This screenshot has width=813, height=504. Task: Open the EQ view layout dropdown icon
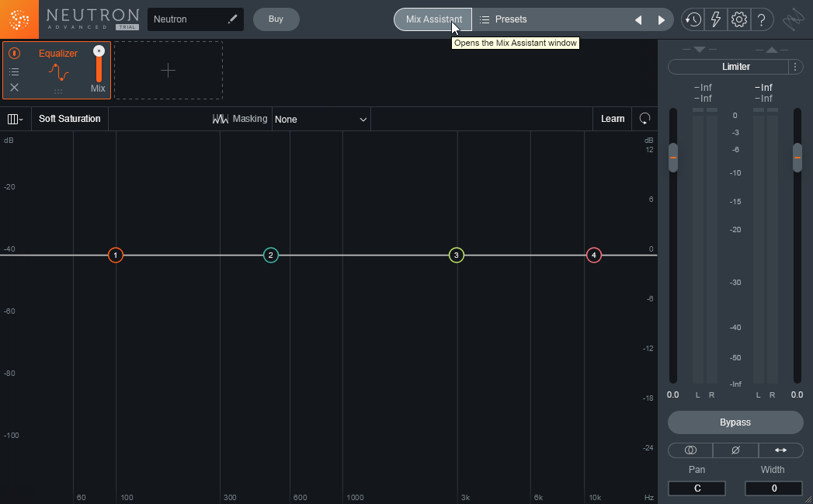[x=15, y=120]
